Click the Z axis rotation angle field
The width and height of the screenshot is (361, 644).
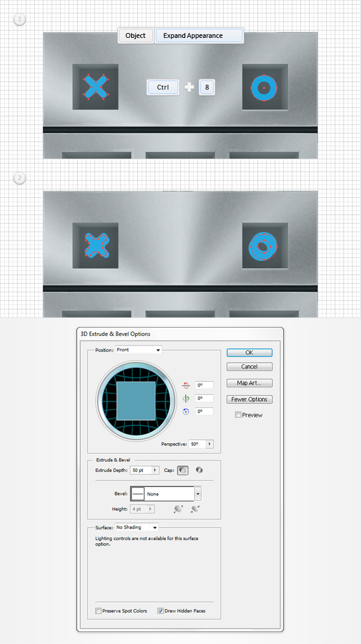click(204, 411)
